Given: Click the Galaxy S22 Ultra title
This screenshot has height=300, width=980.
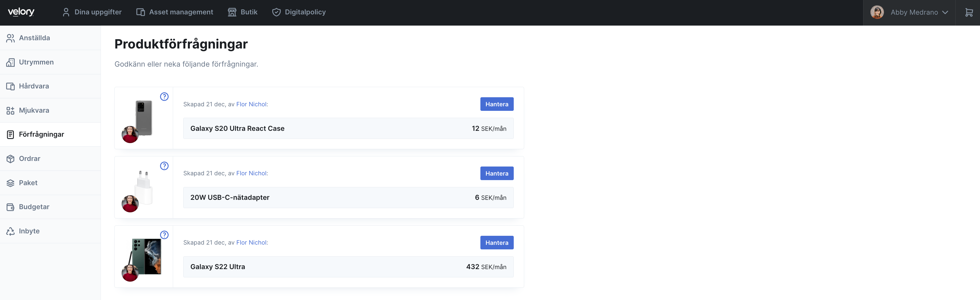Looking at the screenshot, I should click(x=218, y=267).
